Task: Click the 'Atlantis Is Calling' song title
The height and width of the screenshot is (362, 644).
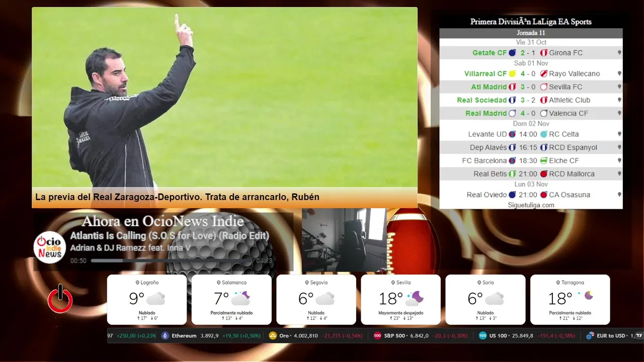Action: coord(170,236)
